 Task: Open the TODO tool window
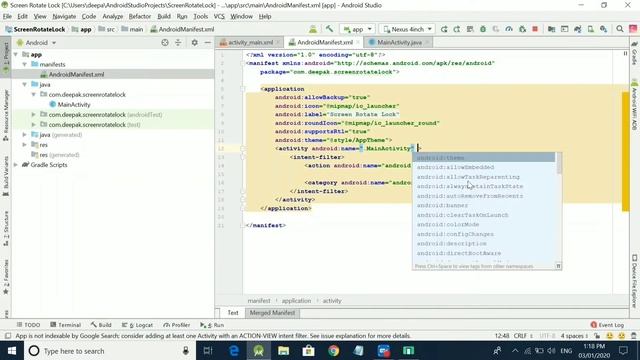click(x=28, y=325)
